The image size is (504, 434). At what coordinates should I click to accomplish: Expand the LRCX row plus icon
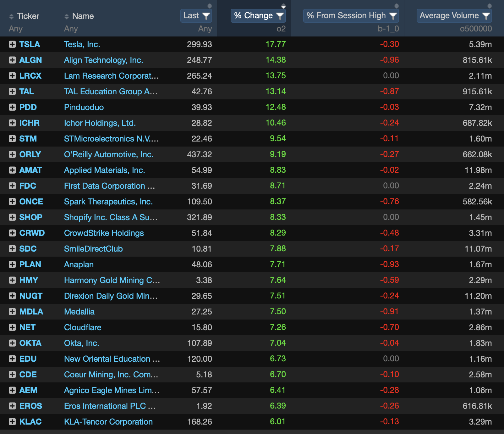[12, 76]
